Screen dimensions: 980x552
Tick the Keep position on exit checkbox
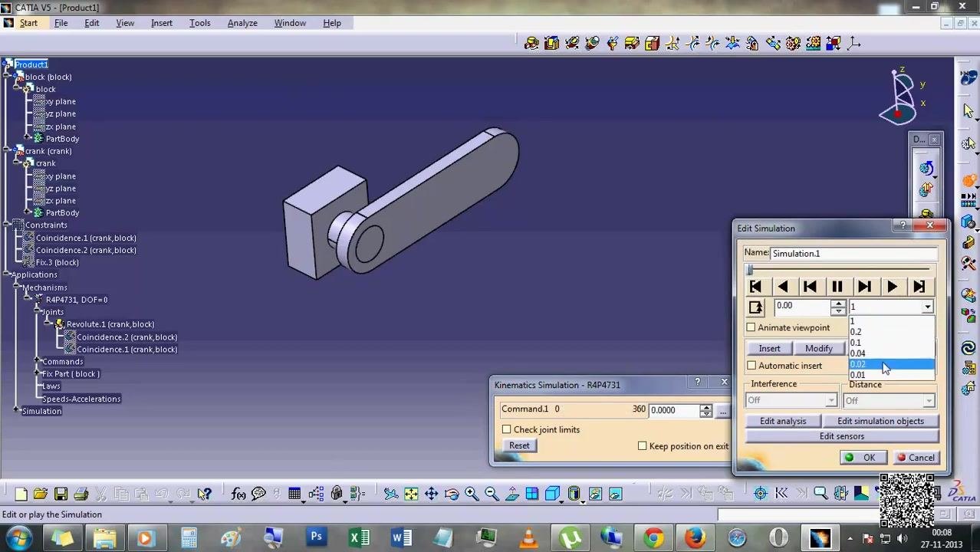pos(643,446)
